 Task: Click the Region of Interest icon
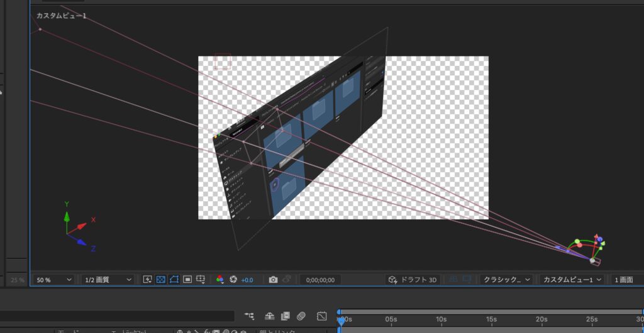tap(187, 280)
